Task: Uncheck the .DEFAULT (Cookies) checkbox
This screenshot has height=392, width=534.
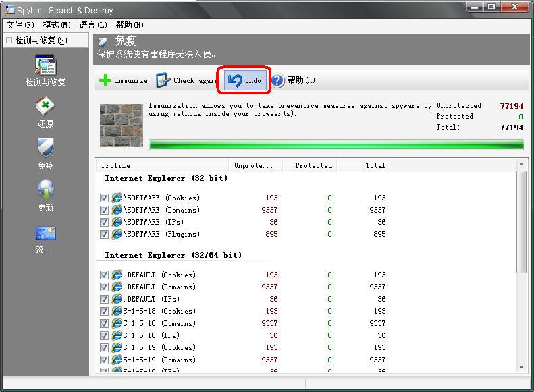Action: [104, 275]
